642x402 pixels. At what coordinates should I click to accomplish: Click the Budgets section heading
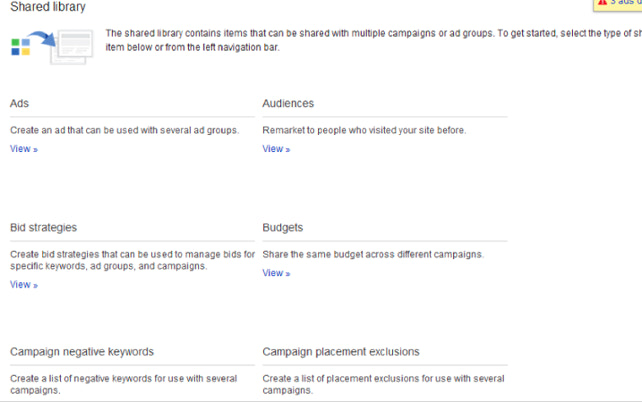coord(283,228)
